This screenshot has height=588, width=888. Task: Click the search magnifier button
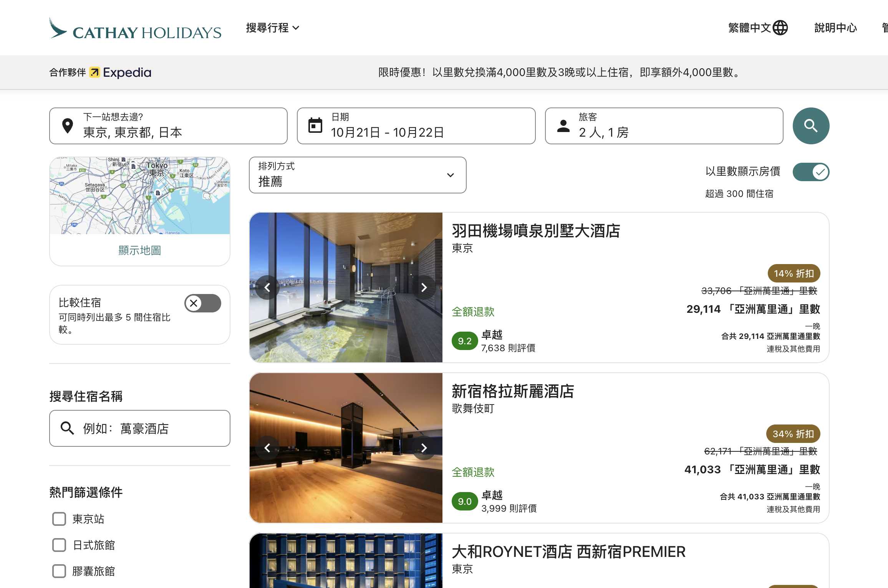click(810, 126)
